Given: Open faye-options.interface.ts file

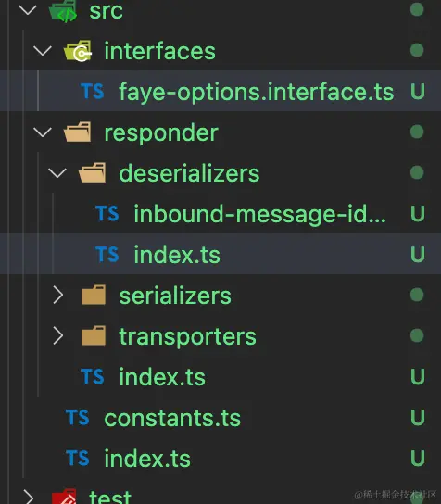Looking at the screenshot, I should point(220,91).
